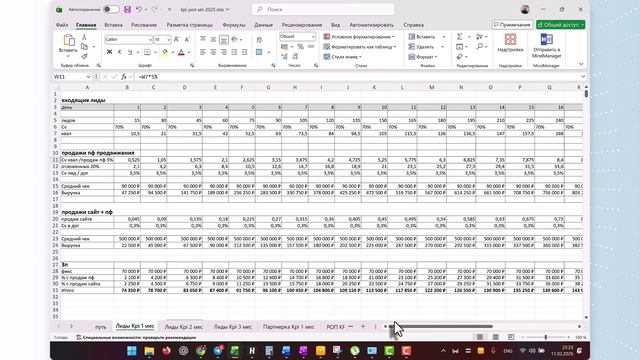640x360 pixels.
Task: Apply bold formatting (Ж)
Action: (x=109, y=52)
